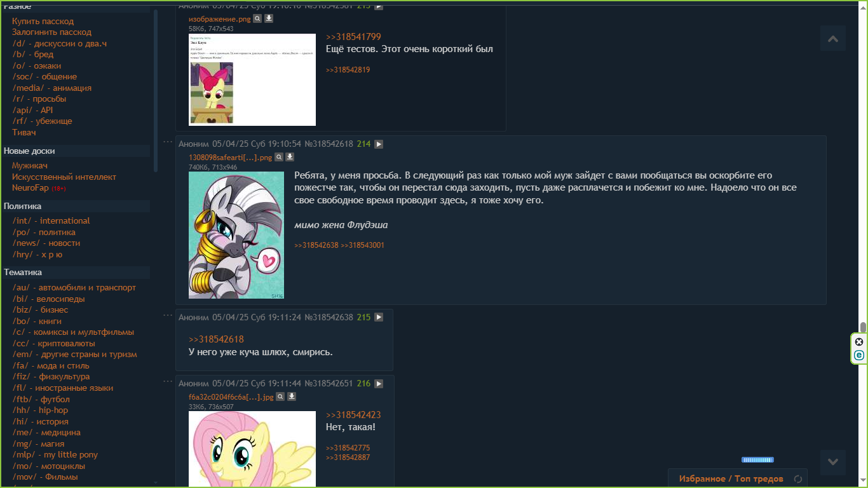Jump to page bottom with the down arrow
This screenshot has width=868, height=488.
tap(833, 462)
